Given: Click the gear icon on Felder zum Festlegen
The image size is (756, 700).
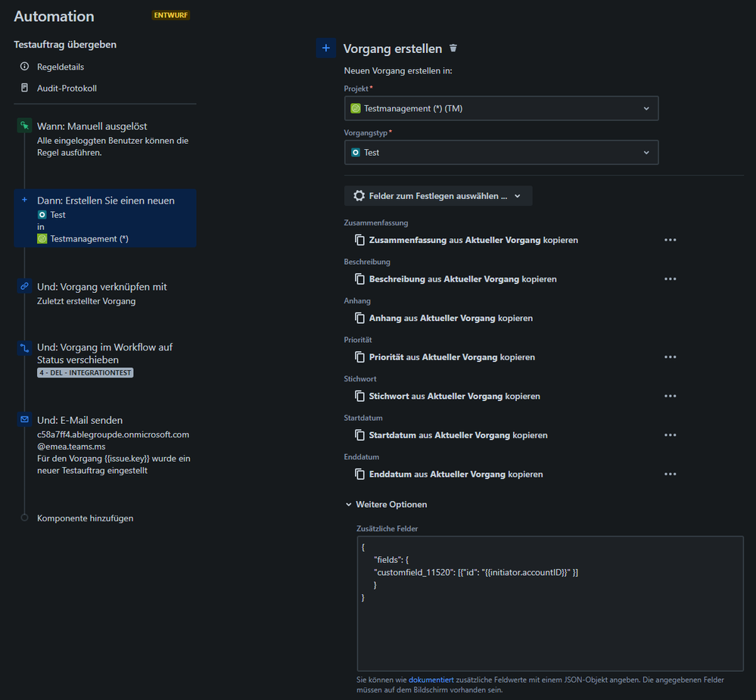Looking at the screenshot, I should [x=359, y=195].
